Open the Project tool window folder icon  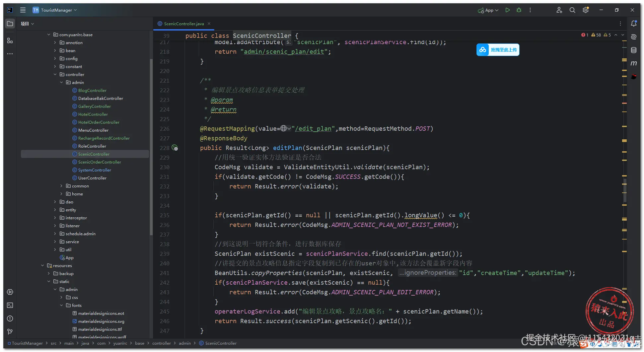tap(10, 24)
